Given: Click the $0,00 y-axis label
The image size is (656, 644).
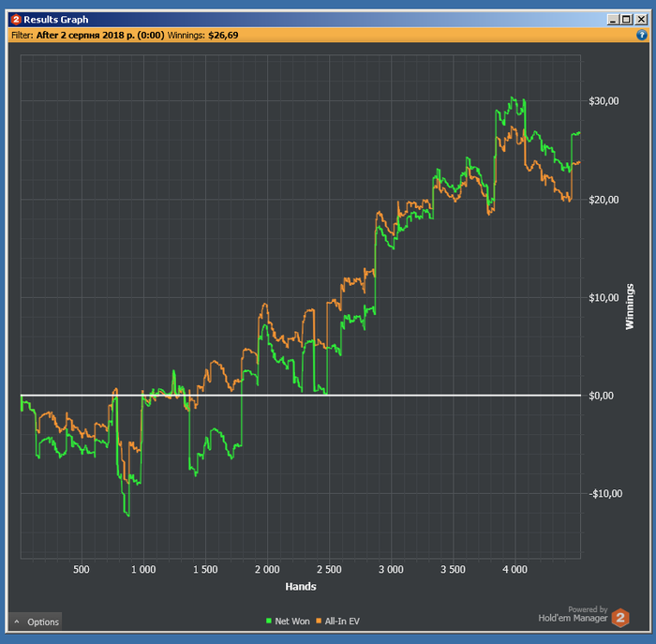Looking at the screenshot, I should tap(602, 396).
